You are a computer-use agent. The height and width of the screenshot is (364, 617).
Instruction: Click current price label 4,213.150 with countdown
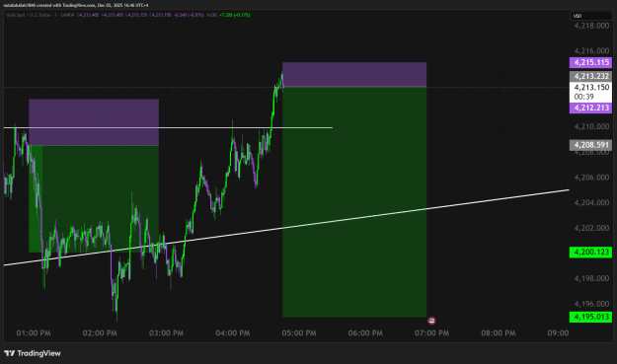590,92
